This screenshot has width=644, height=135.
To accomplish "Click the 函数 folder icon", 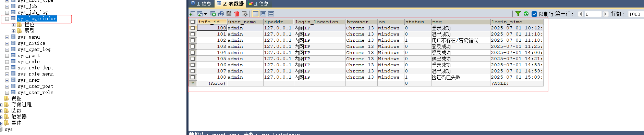I will click(7, 110).
